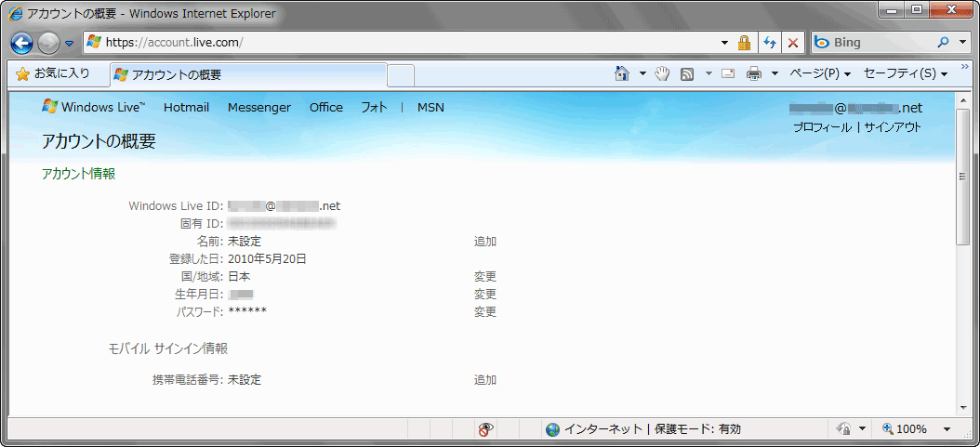The width and height of the screenshot is (980, 447).
Task: Open the フォト link
Action: tap(374, 108)
